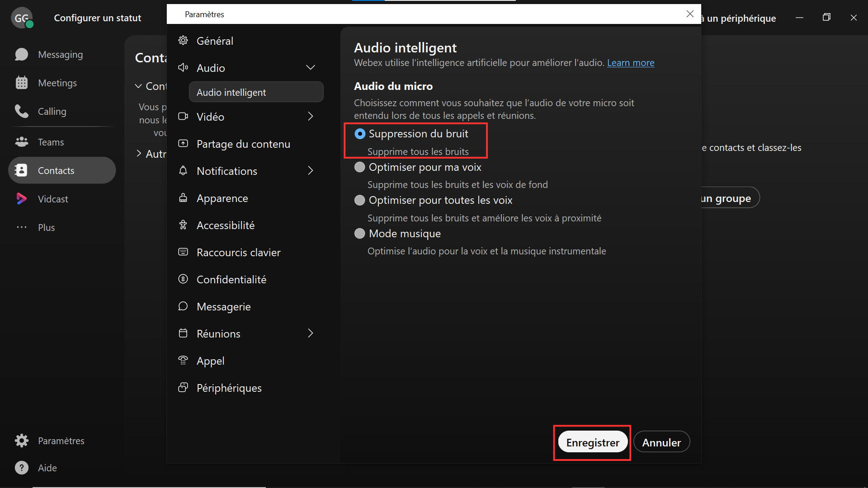The width and height of the screenshot is (868, 488).
Task: Expand the Vidéo submenu arrow
Action: coord(311,117)
